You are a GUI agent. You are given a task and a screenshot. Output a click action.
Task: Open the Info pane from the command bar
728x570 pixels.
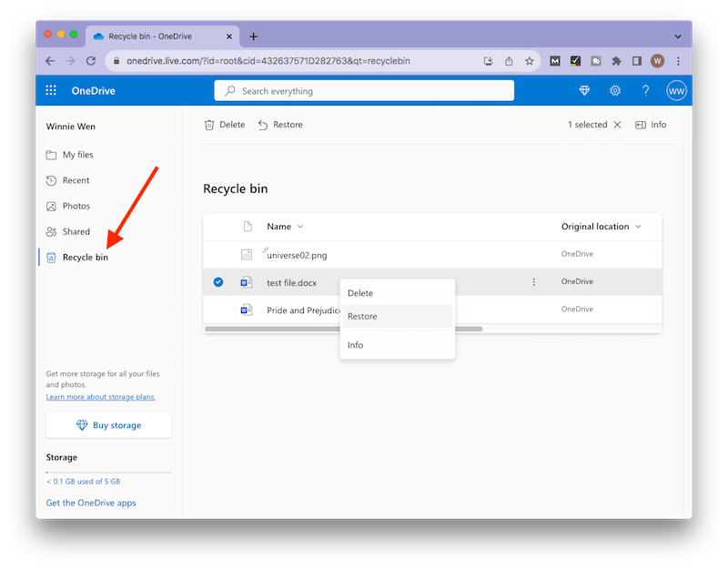pos(651,125)
